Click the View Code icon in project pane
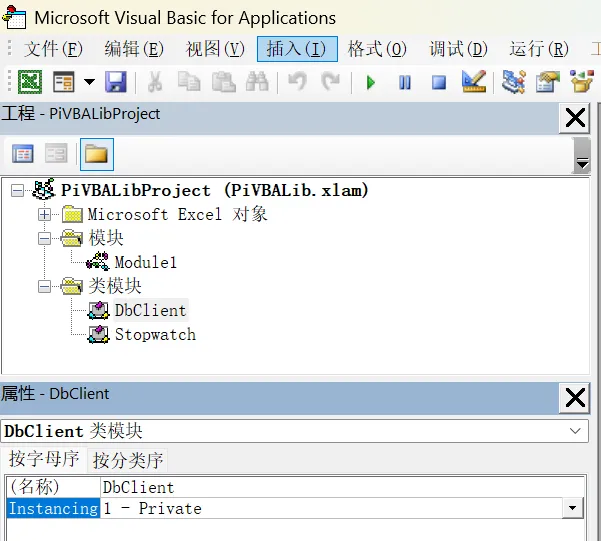The width and height of the screenshot is (601, 541). (x=23, y=154)
